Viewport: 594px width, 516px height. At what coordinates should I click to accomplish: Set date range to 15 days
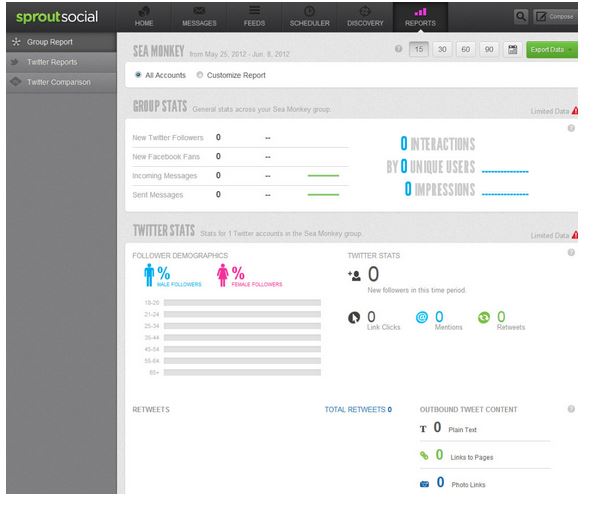point(419,49)
